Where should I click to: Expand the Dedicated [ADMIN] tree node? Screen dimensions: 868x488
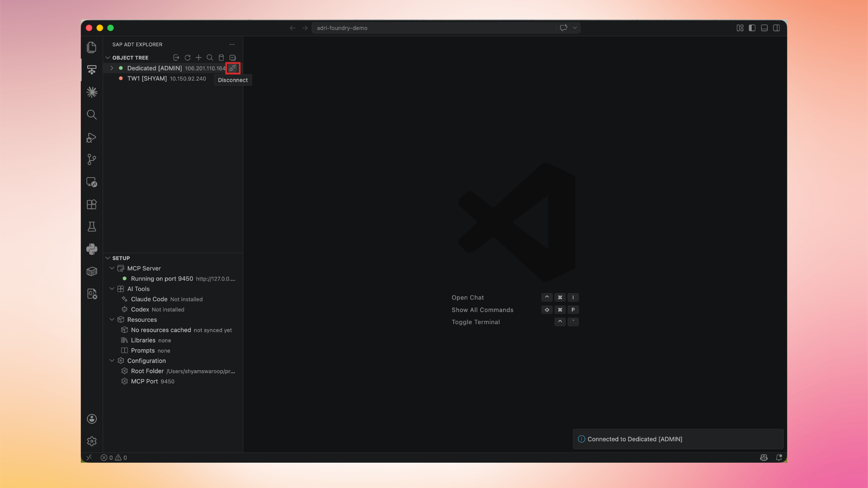pos(112,68)
